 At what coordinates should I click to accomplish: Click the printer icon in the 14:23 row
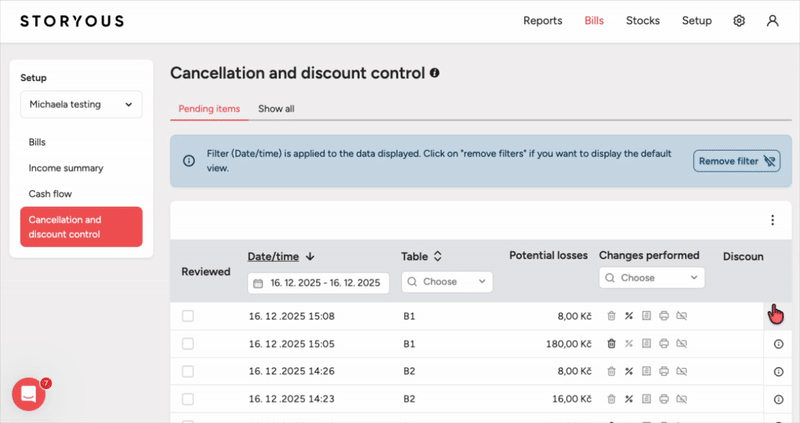point(663,399)
